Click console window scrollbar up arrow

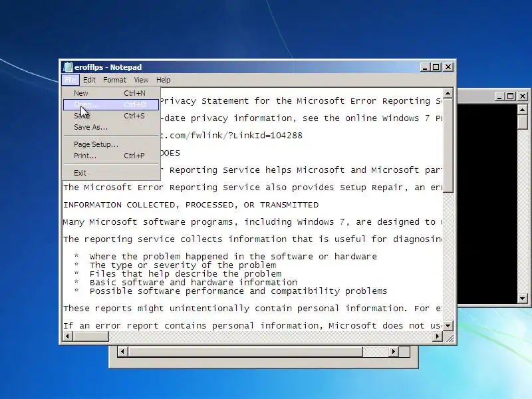click(523, 110)
